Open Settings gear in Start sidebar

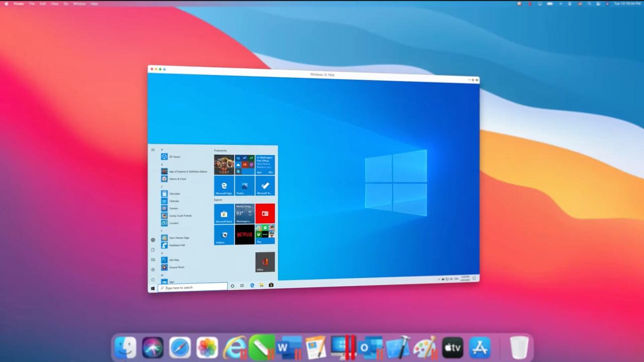pyautogui.click(x=153, y=269)
